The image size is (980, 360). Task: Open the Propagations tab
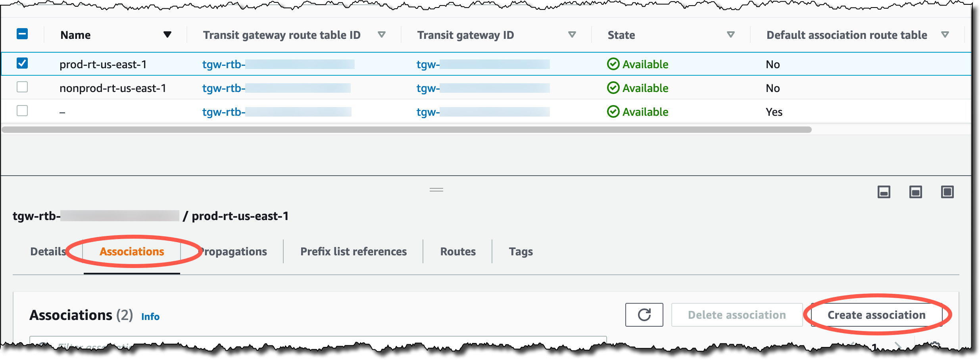233,251
